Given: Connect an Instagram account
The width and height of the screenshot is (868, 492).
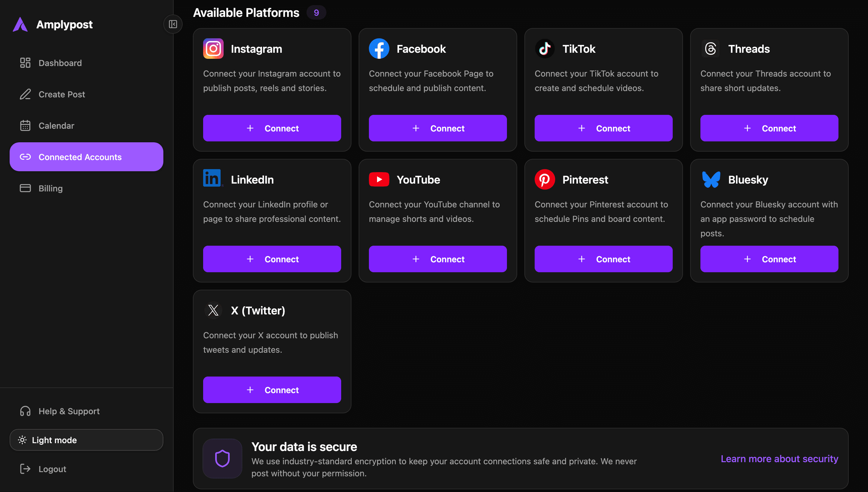Looking at the screenshot, I should coord(272,128).
